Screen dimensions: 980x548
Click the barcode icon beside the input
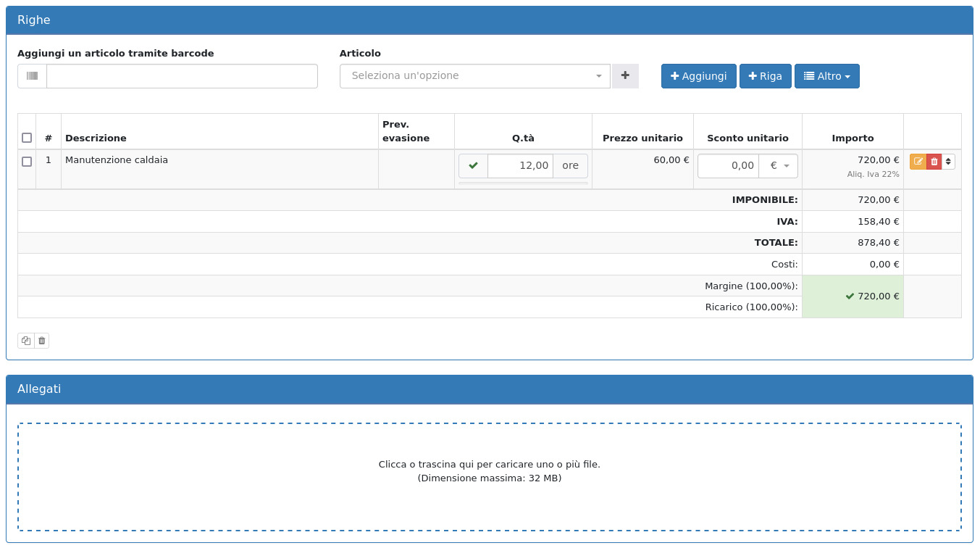coord(33,76)
